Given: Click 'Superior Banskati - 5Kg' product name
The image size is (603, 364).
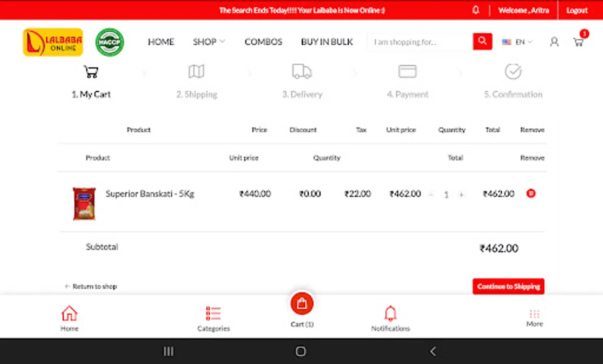Looking at the screenshot, I should coord(150,194).
